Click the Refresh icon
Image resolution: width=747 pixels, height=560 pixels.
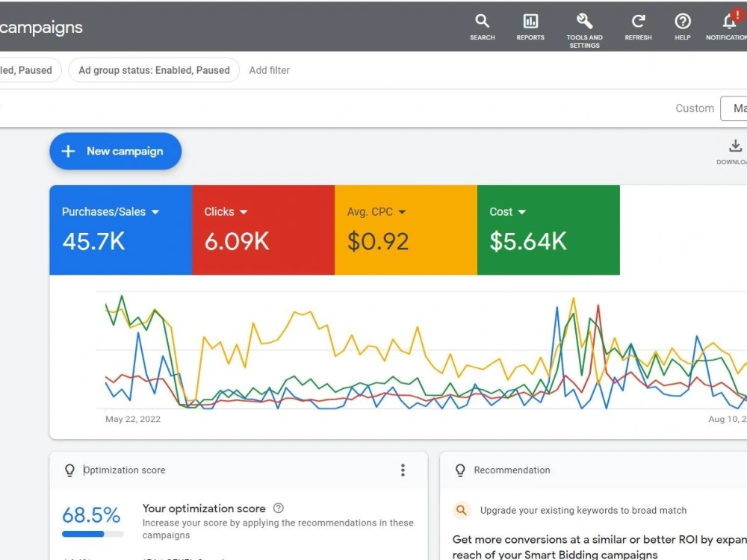(x=638, y=27)
